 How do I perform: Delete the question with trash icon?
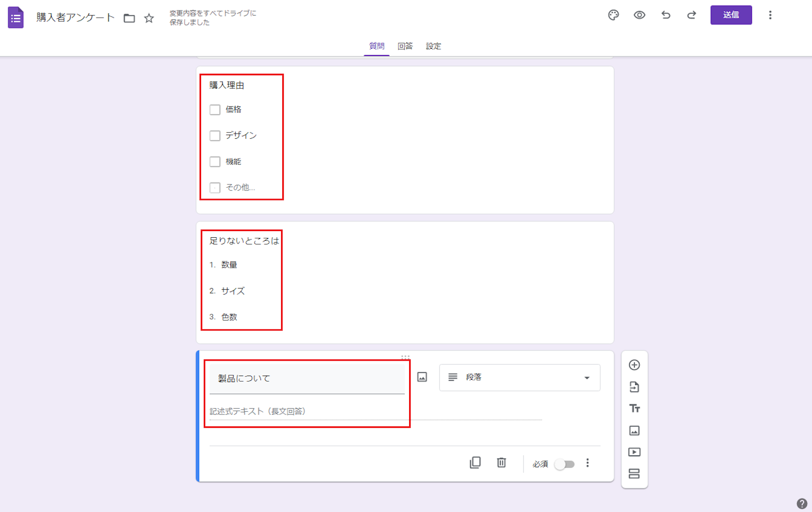tap(501, 463)
